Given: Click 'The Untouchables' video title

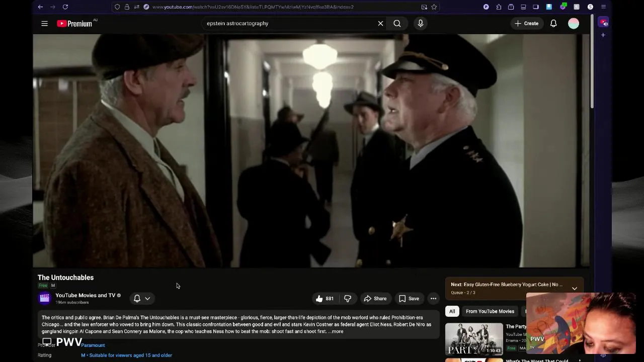Looking at the screenshot, I should pyautogui.click(x=65, y=278).
